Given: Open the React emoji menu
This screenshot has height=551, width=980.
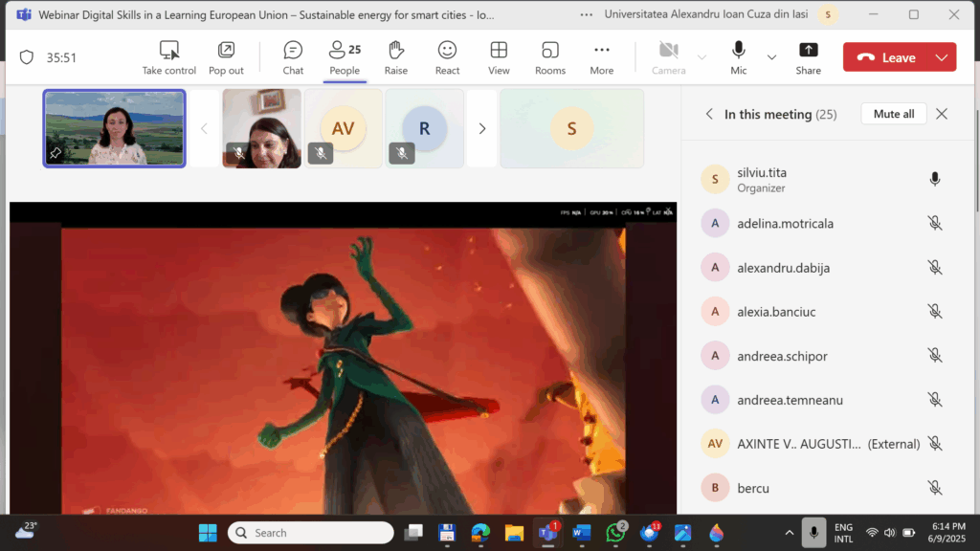Looking at the screenshot, I should click(x=447, y=57).
